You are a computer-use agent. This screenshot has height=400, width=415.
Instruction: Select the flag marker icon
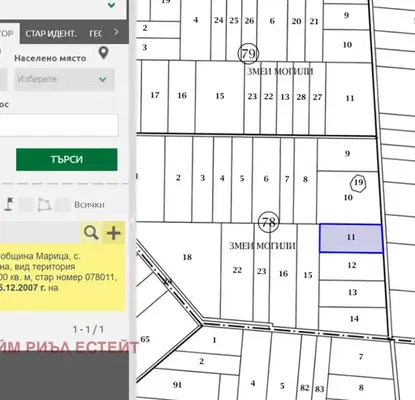(9, 204)
